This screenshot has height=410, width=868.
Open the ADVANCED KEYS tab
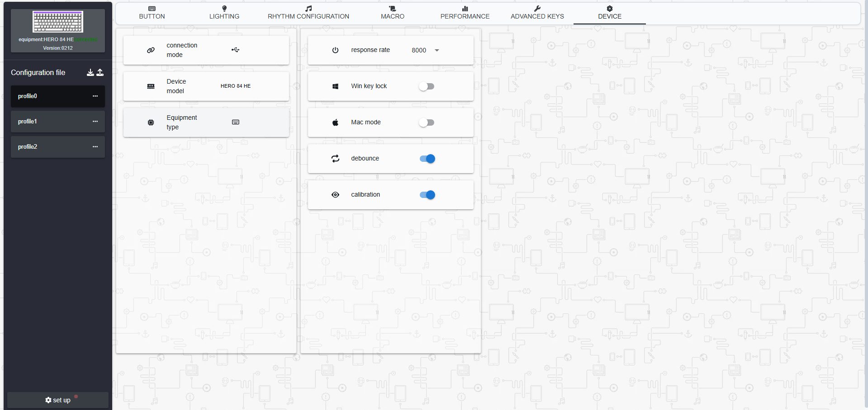click(x=537, y=13)
